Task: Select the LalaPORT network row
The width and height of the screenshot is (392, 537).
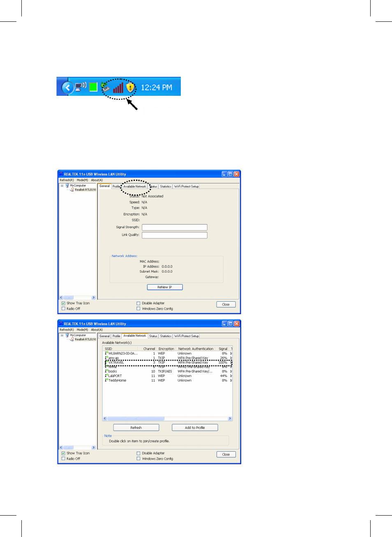Action: coord(168,376)
